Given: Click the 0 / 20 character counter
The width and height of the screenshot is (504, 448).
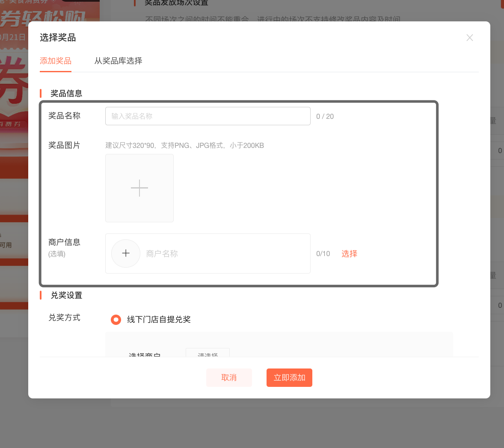Looking at the screenshot, I should 325,117.
